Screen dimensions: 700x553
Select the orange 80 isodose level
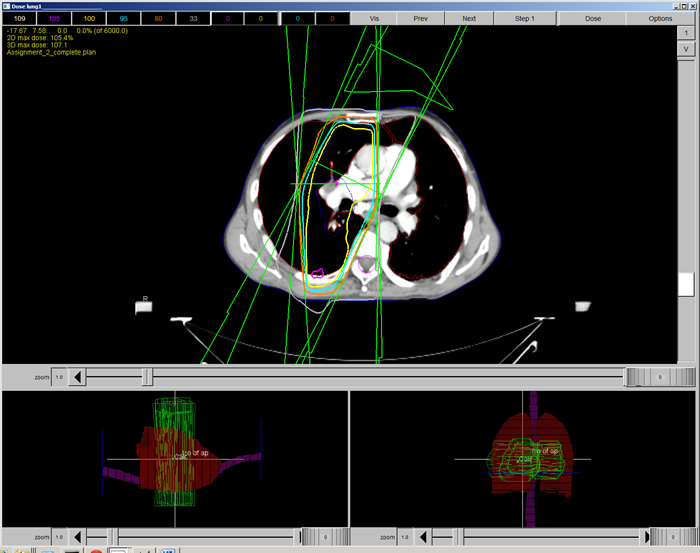[158, 19]
